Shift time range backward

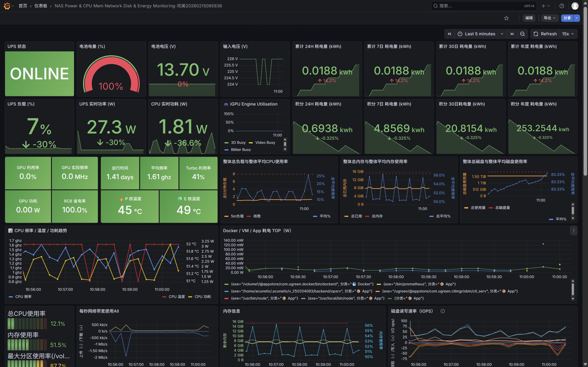(449, 34)
